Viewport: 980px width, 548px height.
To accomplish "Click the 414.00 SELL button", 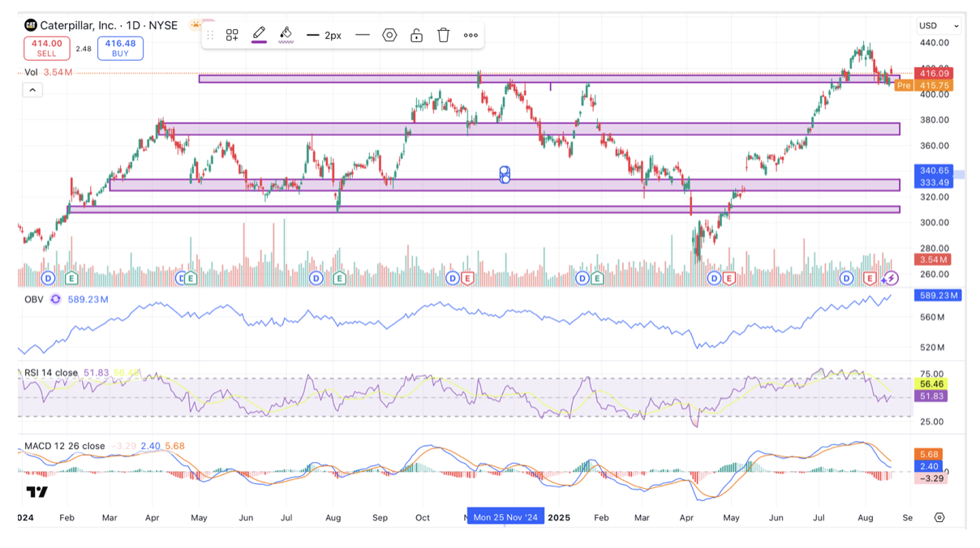I will click(x=47, y=48).
